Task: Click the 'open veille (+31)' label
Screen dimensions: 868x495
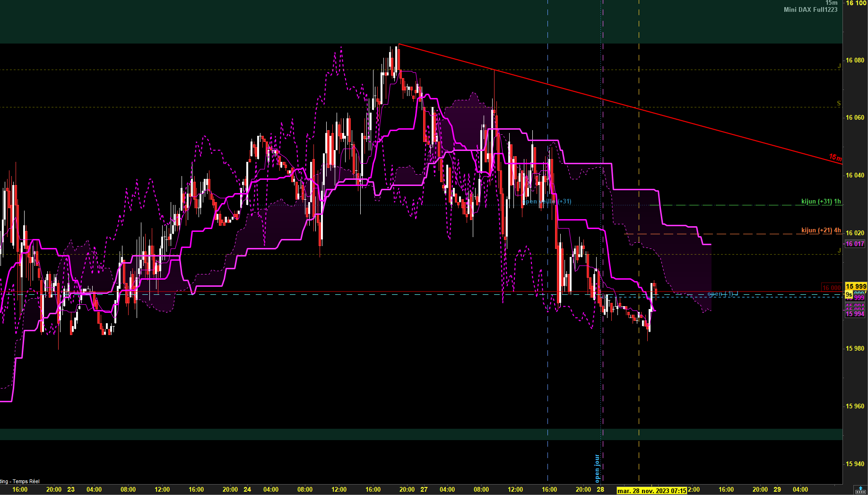Action: point(547,202)
